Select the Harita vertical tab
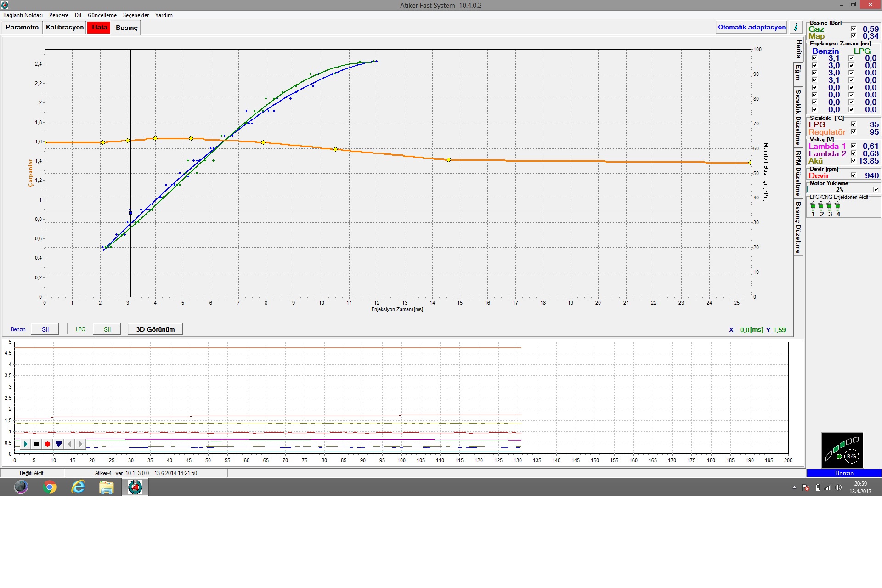 tap(799, 49)
